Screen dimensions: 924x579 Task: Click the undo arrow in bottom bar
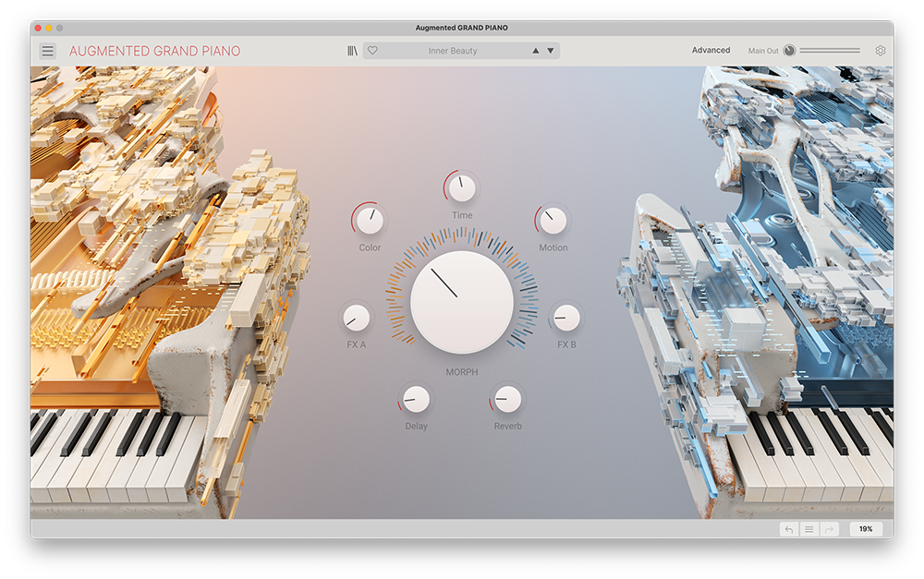pyautogui.click(x=789, y=529)
